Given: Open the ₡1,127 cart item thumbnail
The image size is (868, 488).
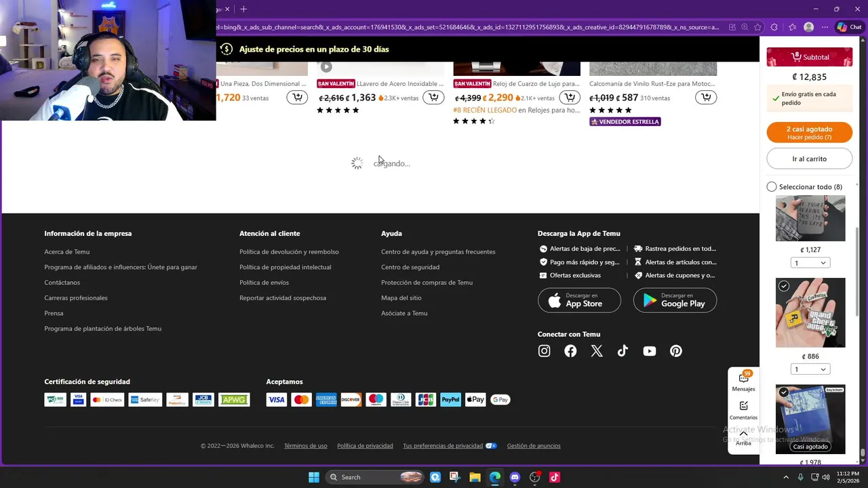Looking at the screenshot, I should click(x=810, y=218).
